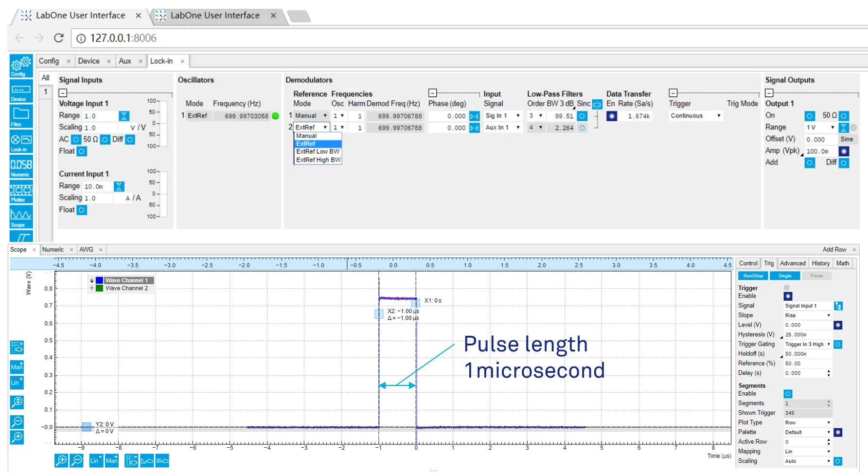Open Trigger Gating dropdown
This screenshot has height=475, width=868.
click(x=808, y=344)
